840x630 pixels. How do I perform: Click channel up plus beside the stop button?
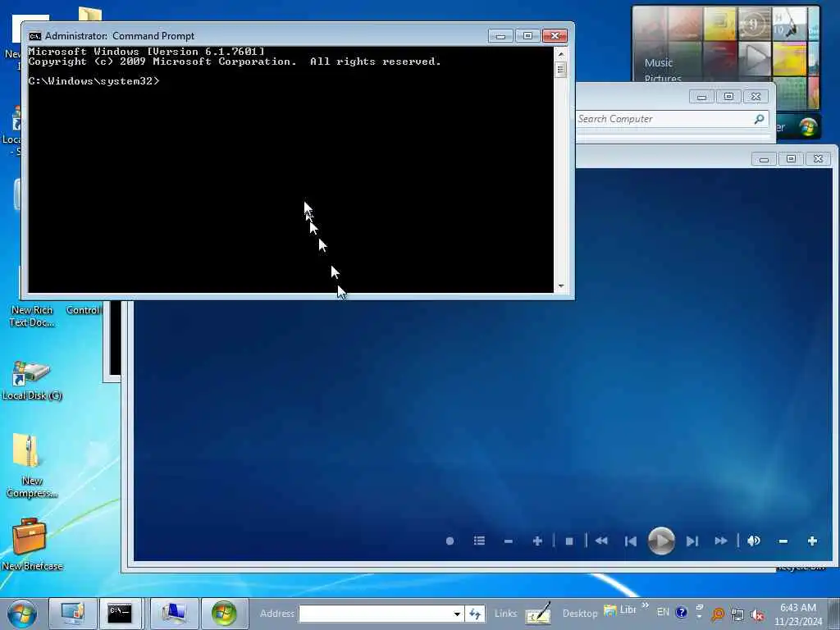537,541
